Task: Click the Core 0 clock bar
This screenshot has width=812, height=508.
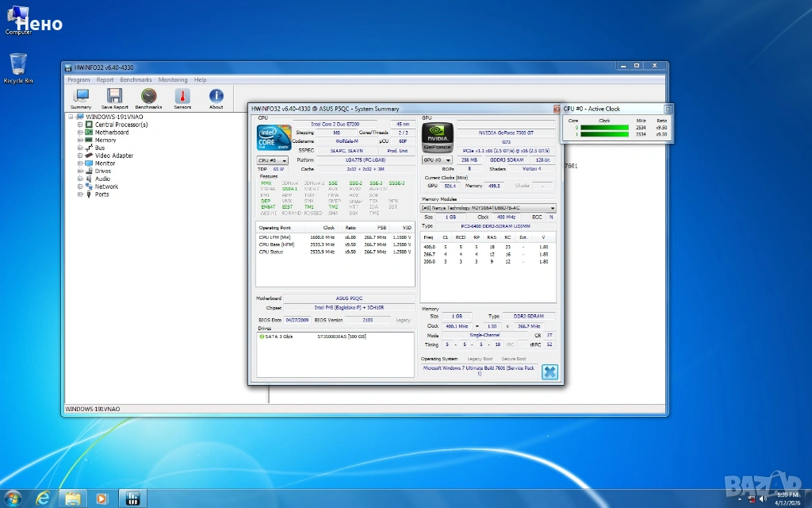Action: click(603, 127)
